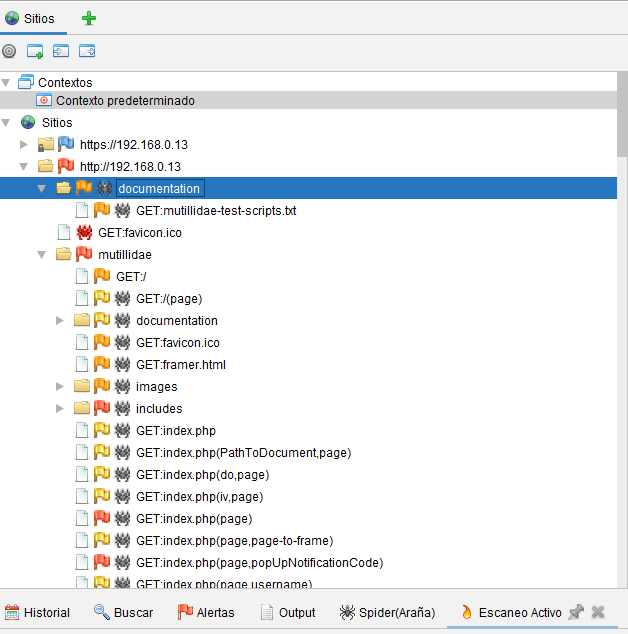
Task: Select GET:mutillidae-test-scripts.txt entry
Action: tap(215, 211)
